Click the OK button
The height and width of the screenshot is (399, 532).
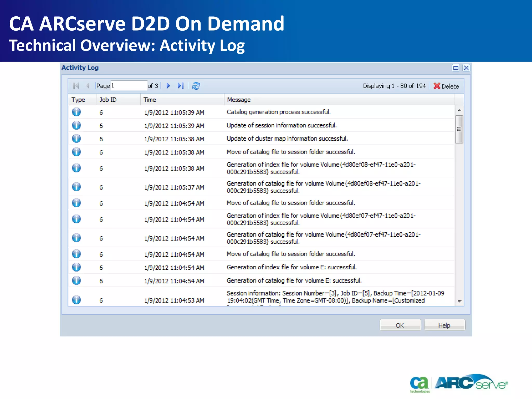[x=400, y=325]
